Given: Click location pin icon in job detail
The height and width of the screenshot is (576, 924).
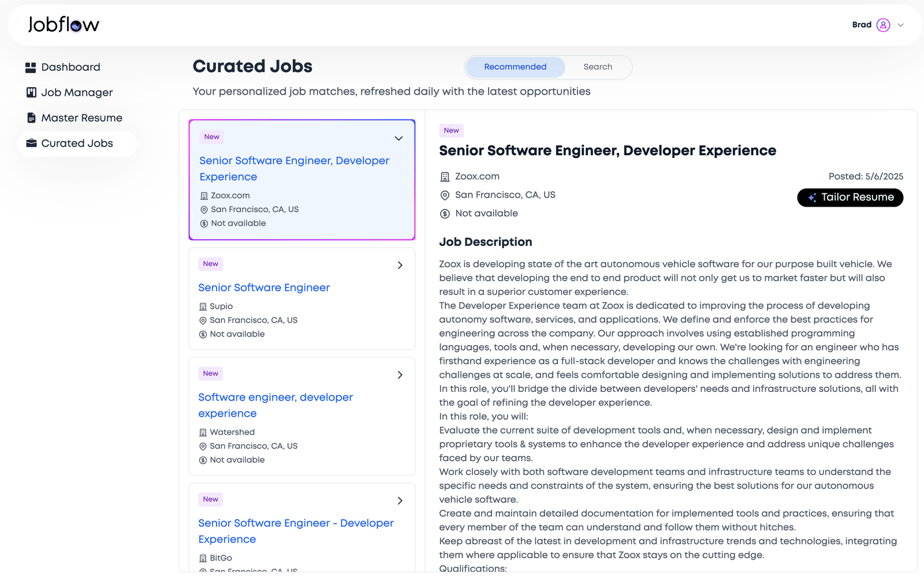Looking at the screenshot, I should [x=445, y=195].
